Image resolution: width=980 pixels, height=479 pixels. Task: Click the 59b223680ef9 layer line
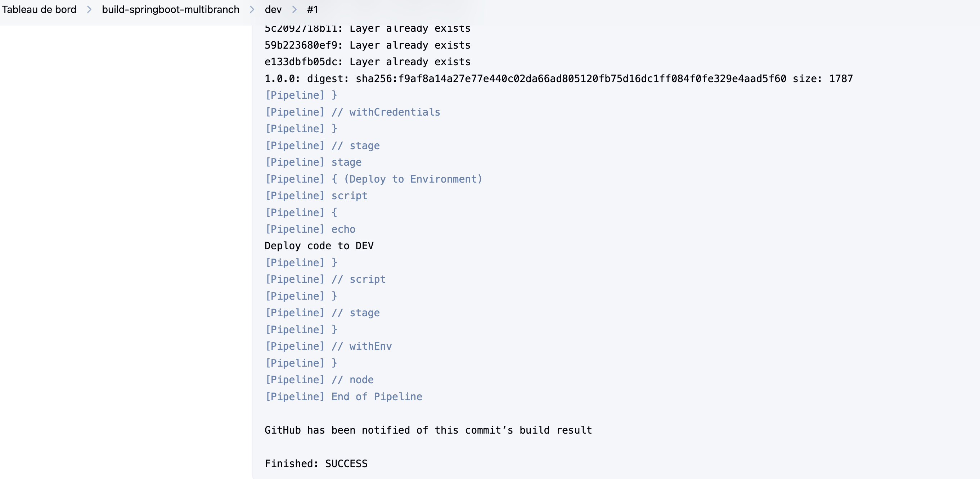click(367, 45)
